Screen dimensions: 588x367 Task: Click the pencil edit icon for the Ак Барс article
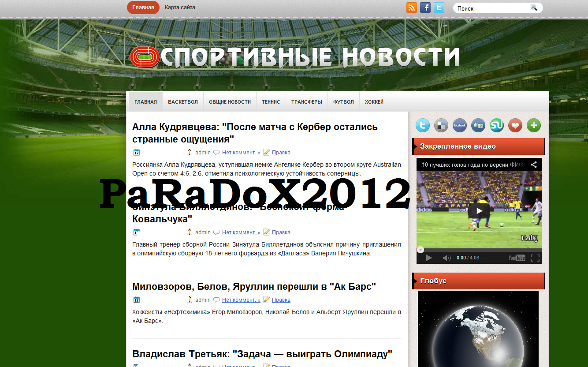click(x=266, y=300)
